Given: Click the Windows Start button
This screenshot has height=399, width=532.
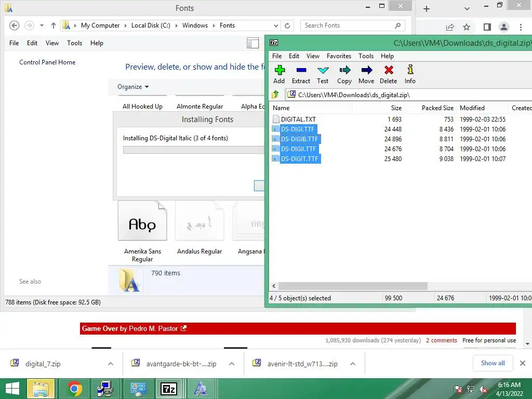Looking at the screenshot, I should pyautogui.click(x=12, y=389).
